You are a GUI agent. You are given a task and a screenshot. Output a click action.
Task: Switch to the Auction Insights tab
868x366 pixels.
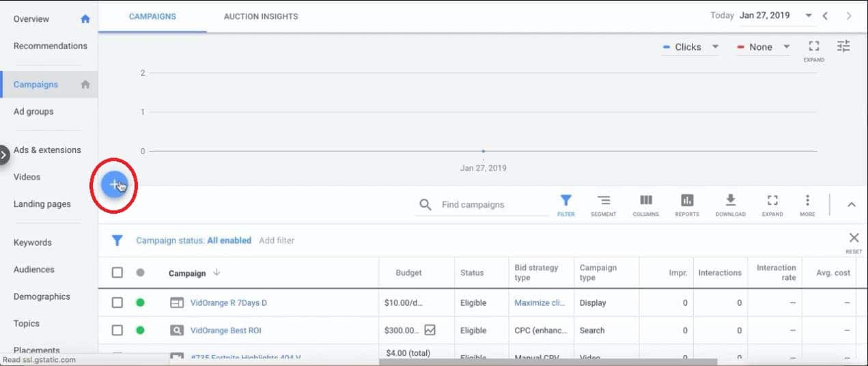click(x=261, y=16)
